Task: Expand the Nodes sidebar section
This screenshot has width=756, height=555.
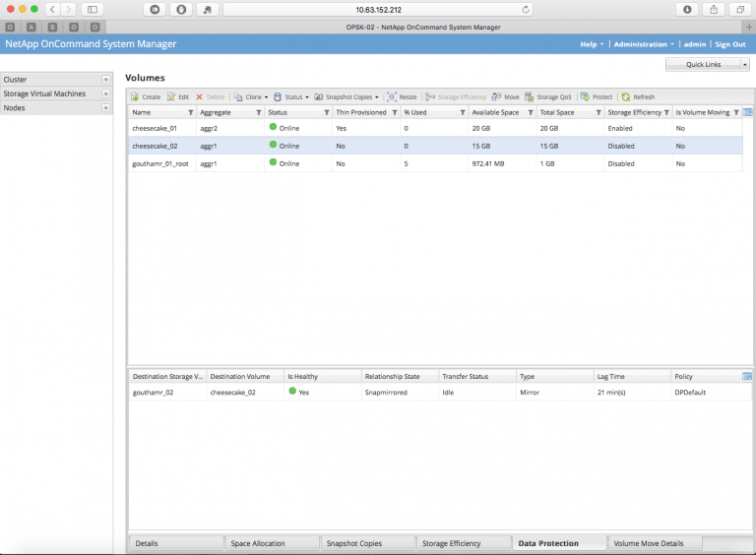Action: coord(105,108)
